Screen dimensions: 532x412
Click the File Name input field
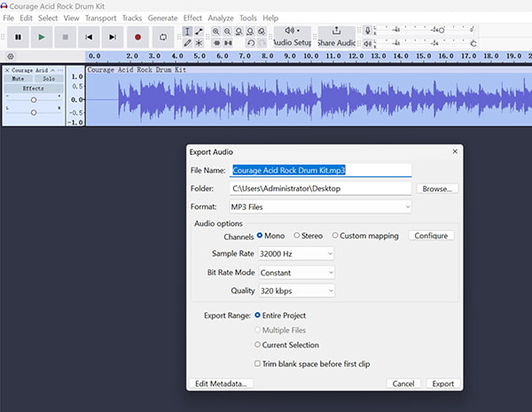click(321, 170)
